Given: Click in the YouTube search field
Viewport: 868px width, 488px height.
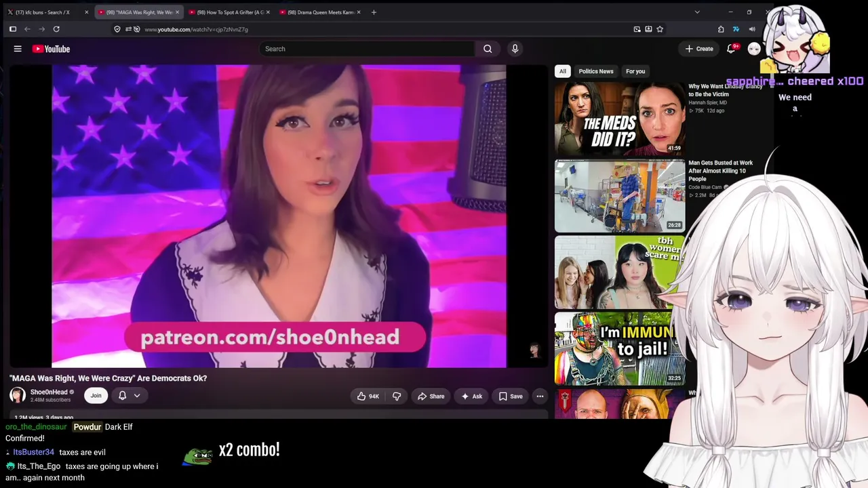Looking at the screenshot, I should point(366,49).
